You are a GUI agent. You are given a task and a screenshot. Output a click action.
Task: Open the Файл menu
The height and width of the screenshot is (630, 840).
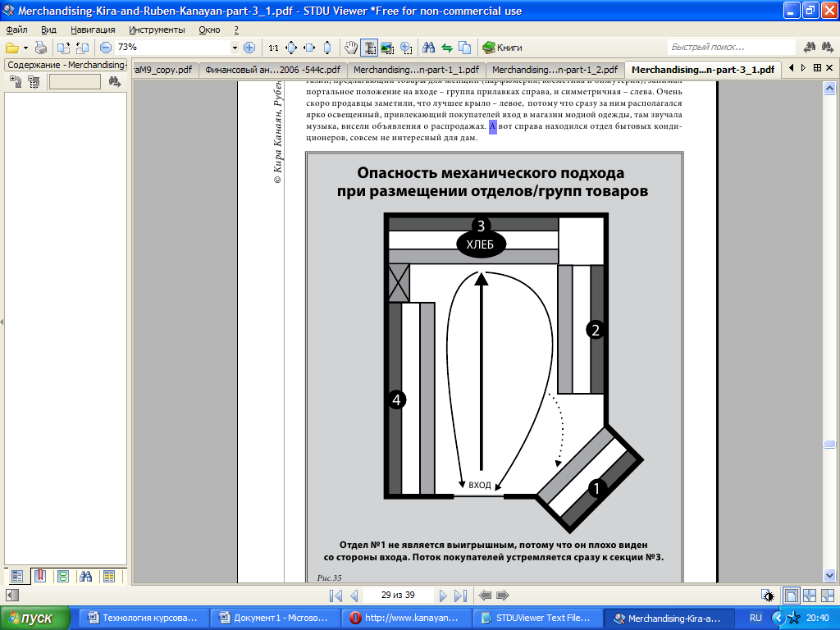tap(16, 30)
